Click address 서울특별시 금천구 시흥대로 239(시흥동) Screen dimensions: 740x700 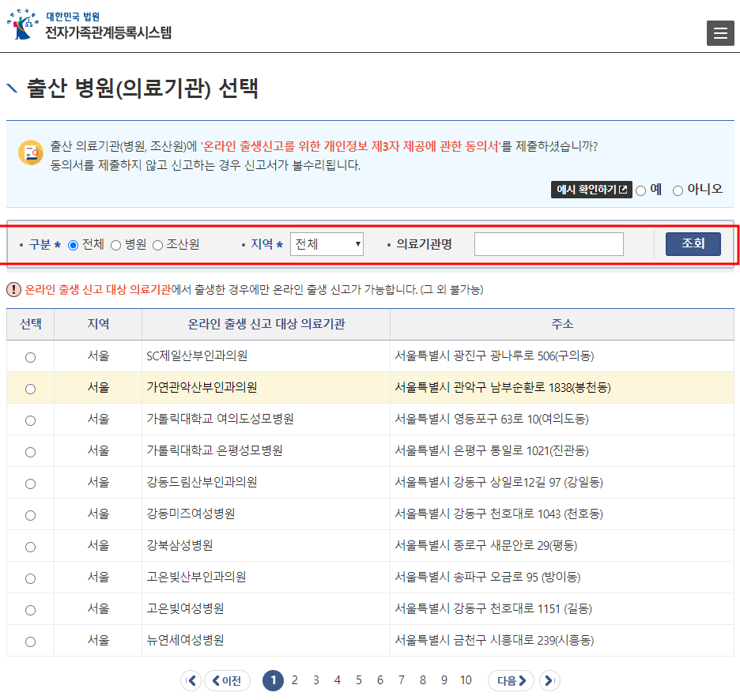[494, 640]
